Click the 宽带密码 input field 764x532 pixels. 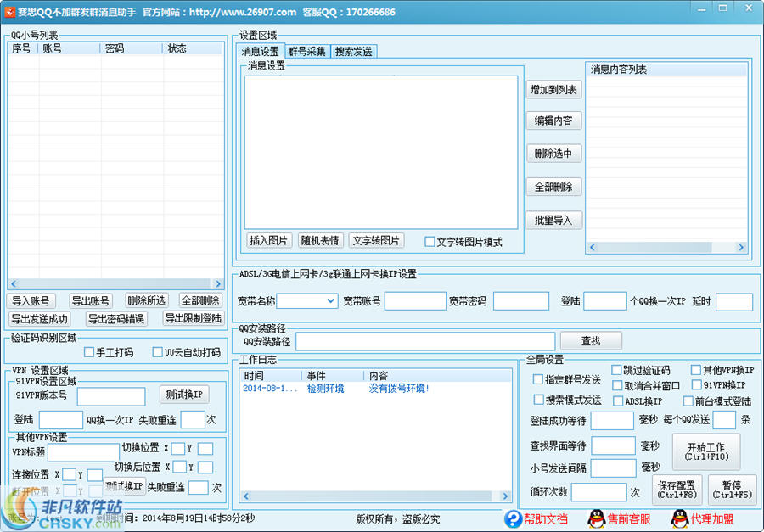click(x=521, y=301)
